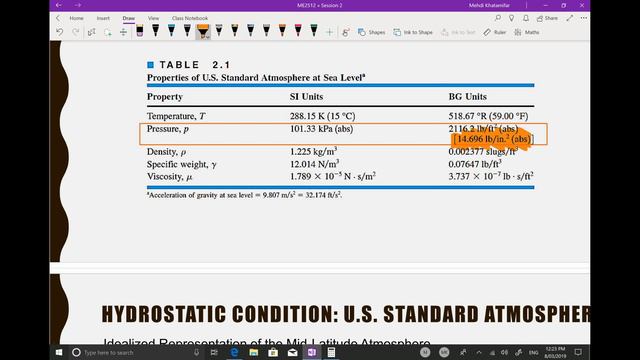Click the highlighted '14.696 lb/in.² (abs)' value
Viewport: 640px width, 360px height.
[x=493, y=139]
